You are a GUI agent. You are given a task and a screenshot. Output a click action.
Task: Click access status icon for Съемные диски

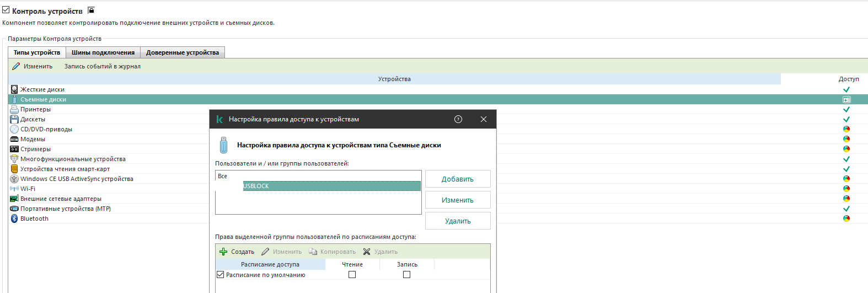(846, 100)
